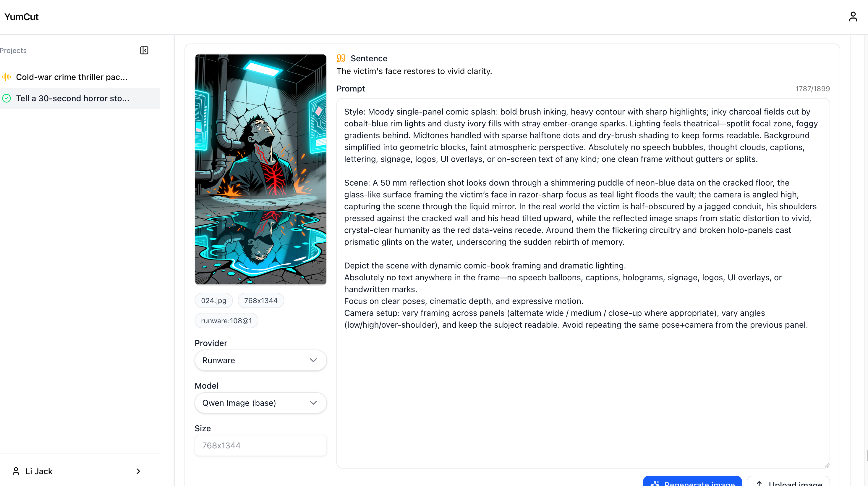Click the Upload image button
This screenshot has height=486, width=868.
point(788,481)
